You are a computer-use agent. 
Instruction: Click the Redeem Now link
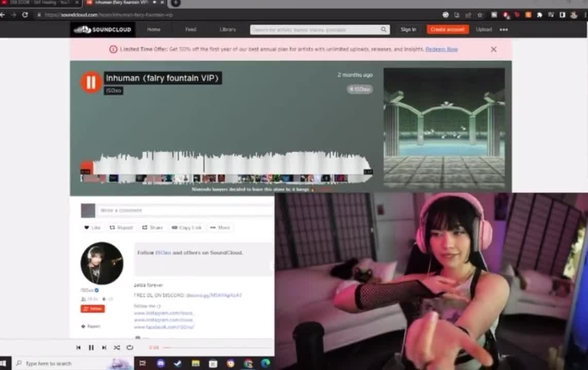441,50
